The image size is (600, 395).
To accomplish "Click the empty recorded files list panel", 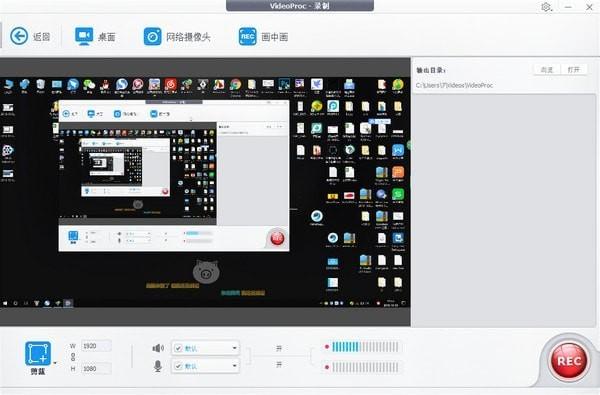I will [x=504, y=210].
